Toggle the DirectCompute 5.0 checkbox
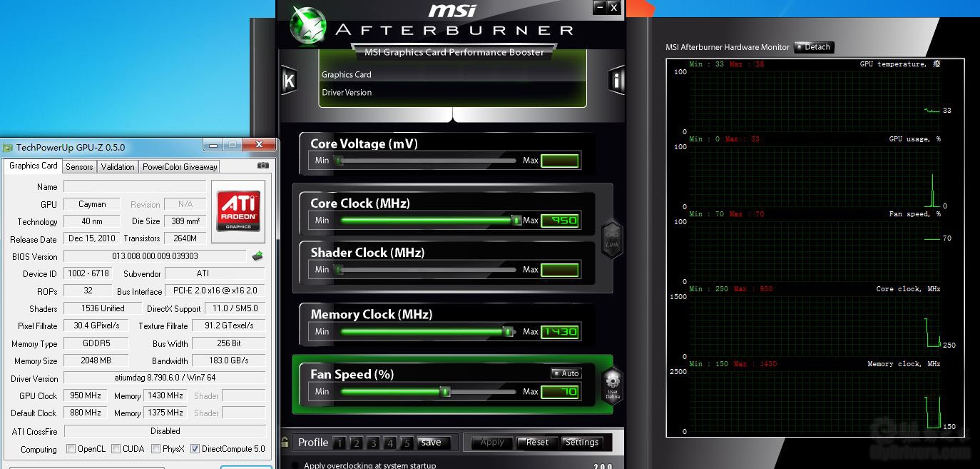Screen dimensions: 980x469 click(195, 449)
